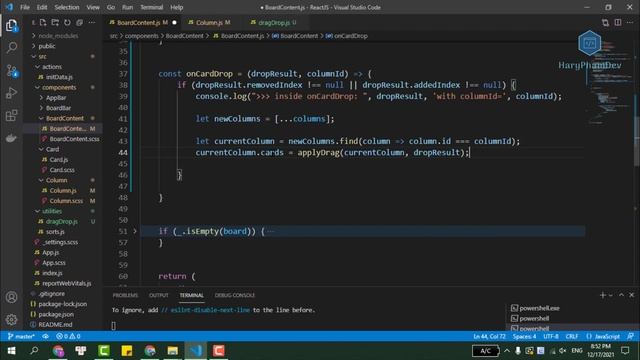The image size is (640, 360).
Task: Open File Explorer from the taskbar
Action: click(x=173, y=351)
